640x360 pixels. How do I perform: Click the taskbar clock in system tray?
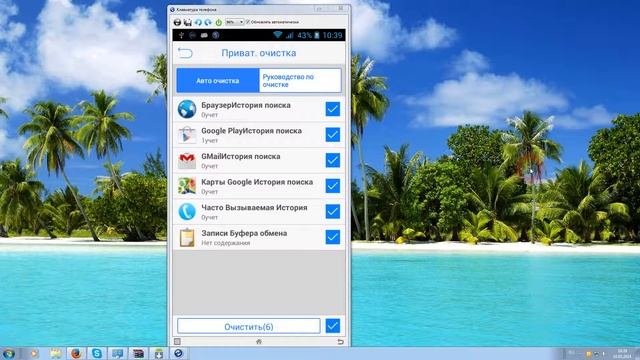point(623,353)
